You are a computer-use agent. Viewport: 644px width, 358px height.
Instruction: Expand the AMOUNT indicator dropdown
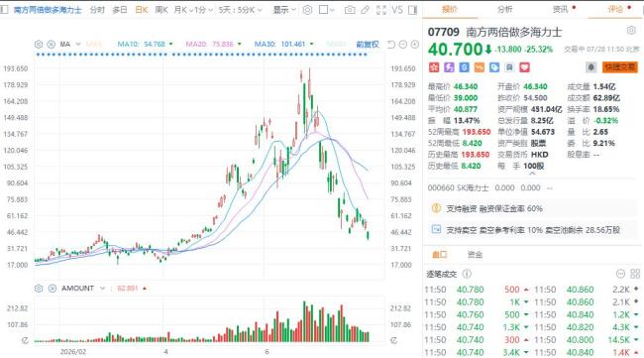click(102, 289)
